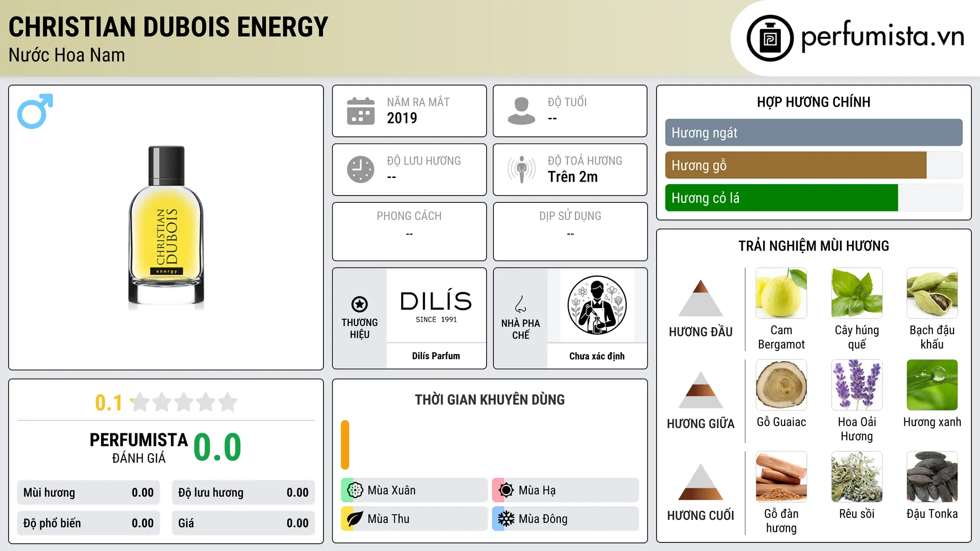Screen dimensions: 980x551
Task: Click the Thời gian khuyên dùng heading
Action: (490, 400)
